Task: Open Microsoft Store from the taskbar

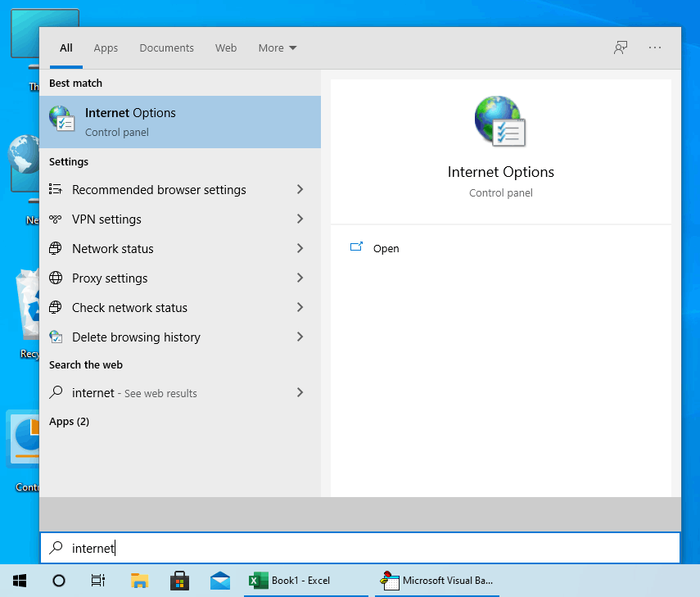Action: 179,581
